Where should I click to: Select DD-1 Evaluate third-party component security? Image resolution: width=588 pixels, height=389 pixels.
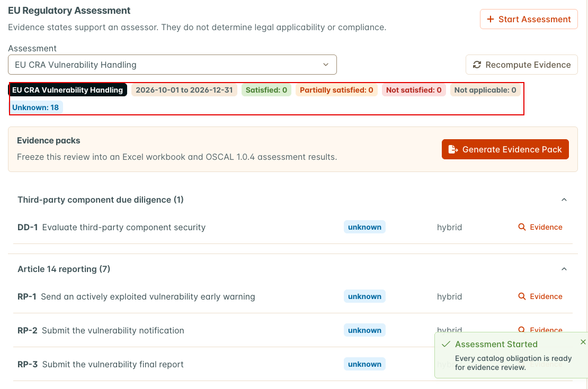point(112,228)
